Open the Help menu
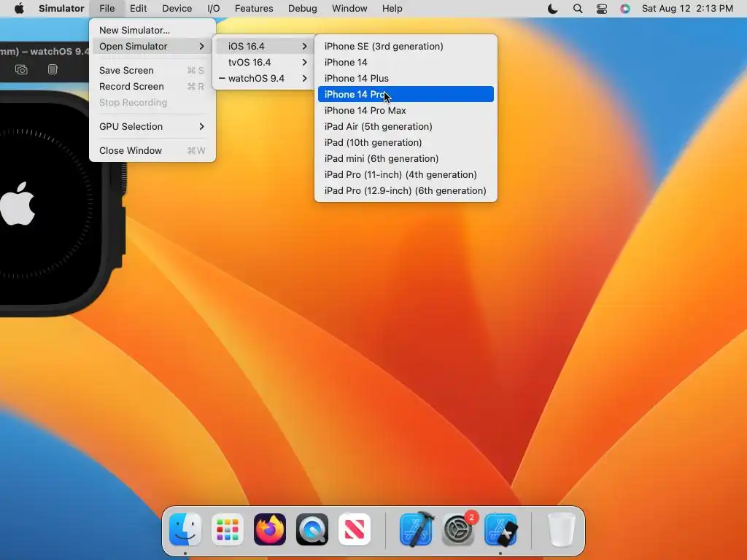This screenshot has height=560, width=747. point(392,9)
